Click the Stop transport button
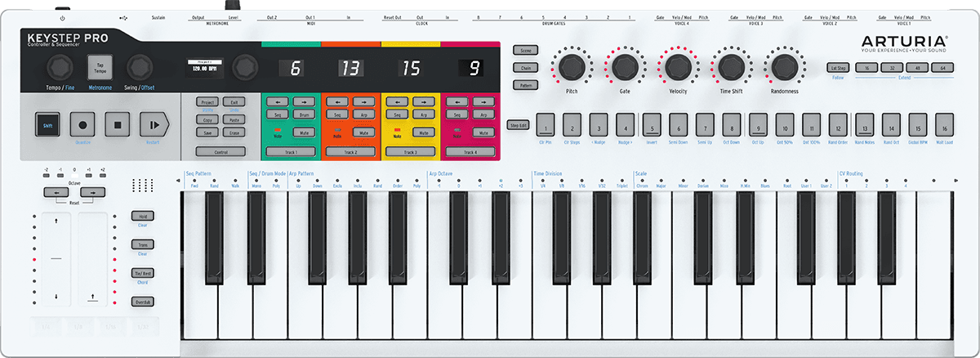The width and height of the screenshot is (980, 358). [118, 125]
